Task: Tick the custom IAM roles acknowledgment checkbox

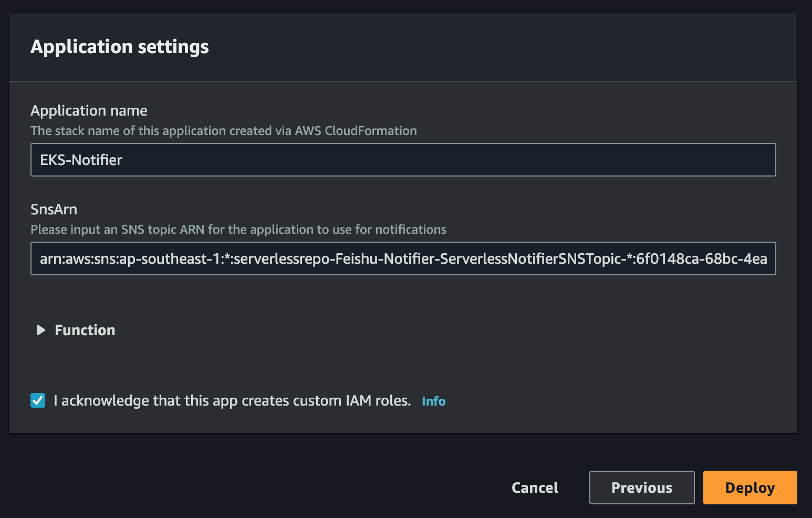Action: (38, 400)
